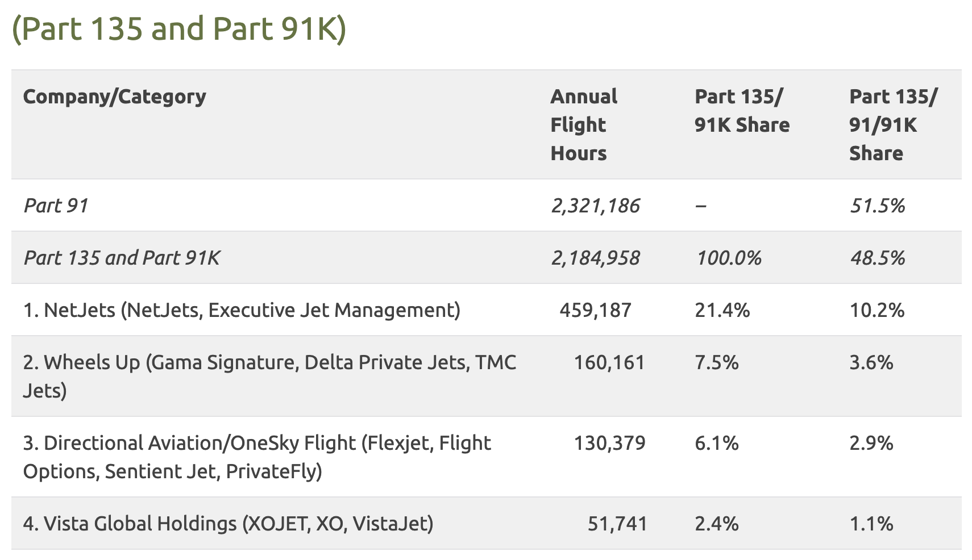972x560 pixels.
Task: Click the 21.4% share cell
Action: tap(722, 310)
